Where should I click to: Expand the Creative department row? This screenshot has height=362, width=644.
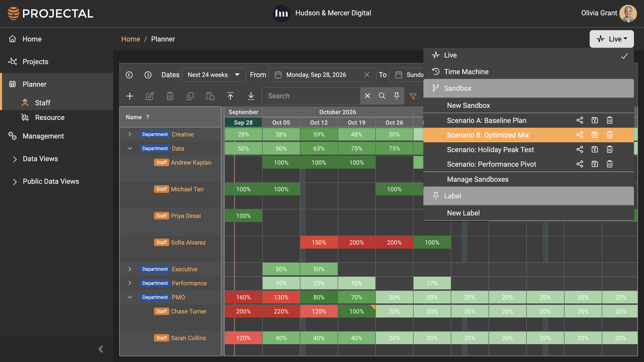tap(130, 134)
